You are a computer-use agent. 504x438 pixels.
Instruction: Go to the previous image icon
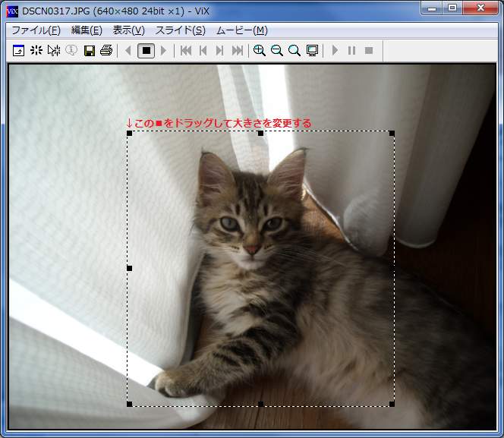coord(203,50)
